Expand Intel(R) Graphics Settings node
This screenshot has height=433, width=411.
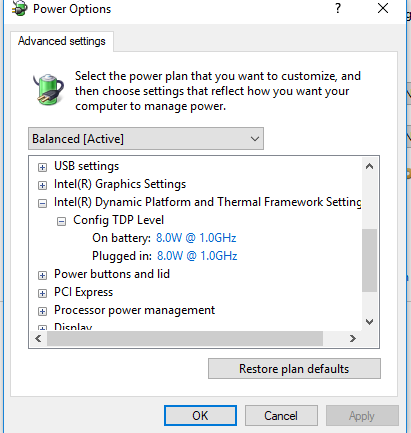click(x=42, y=185)
